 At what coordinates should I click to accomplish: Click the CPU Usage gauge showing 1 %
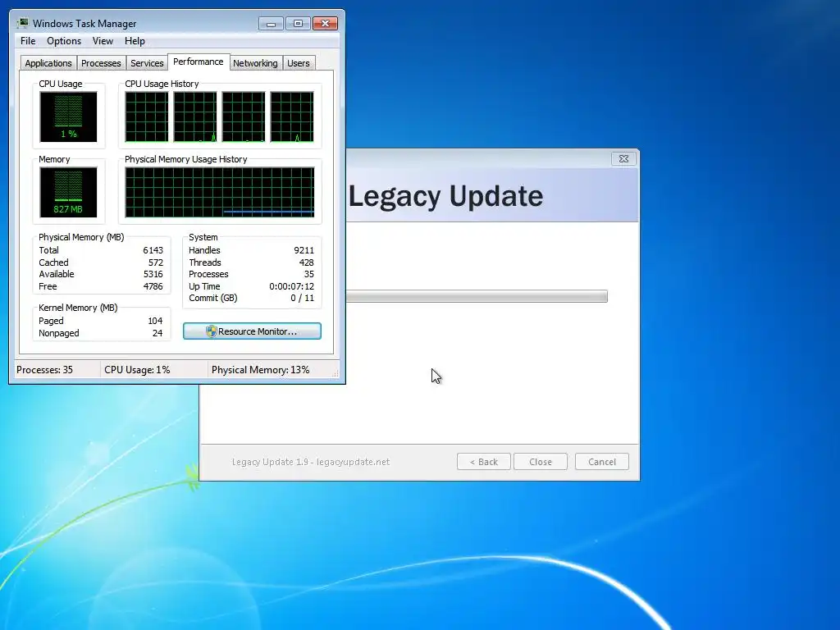coord(68,116)
